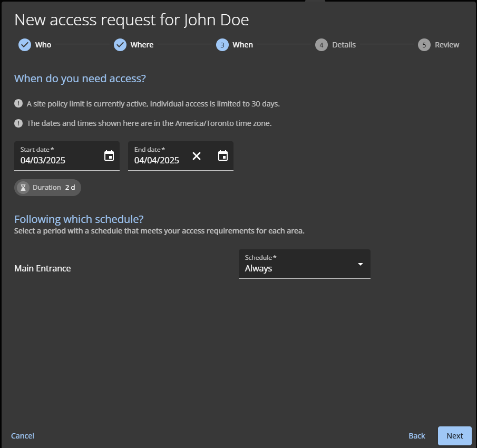The height and width of the screenshot is (448, 477).
Task: Clear the End date with X
Action: pos(197,156)
